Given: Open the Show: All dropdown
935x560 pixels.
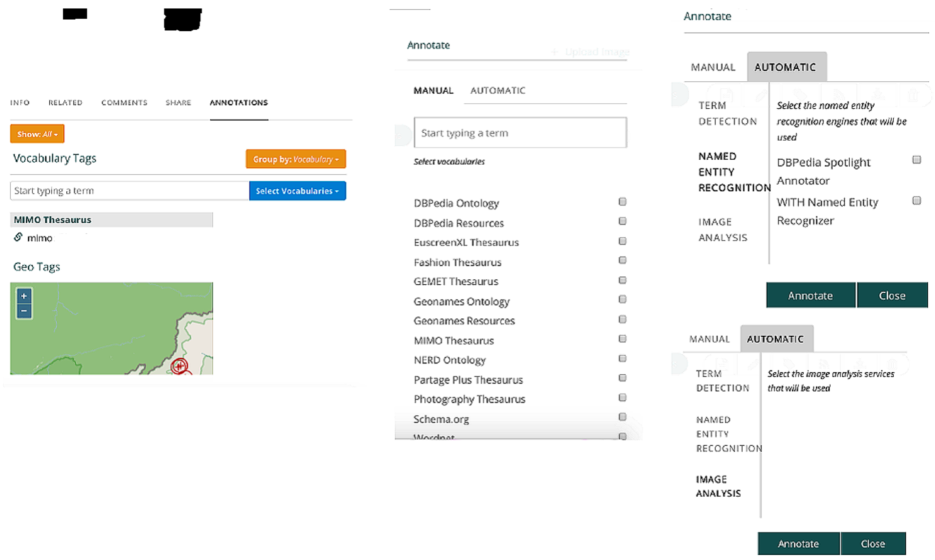Looking at the screenshot, I should pos(37,134).
